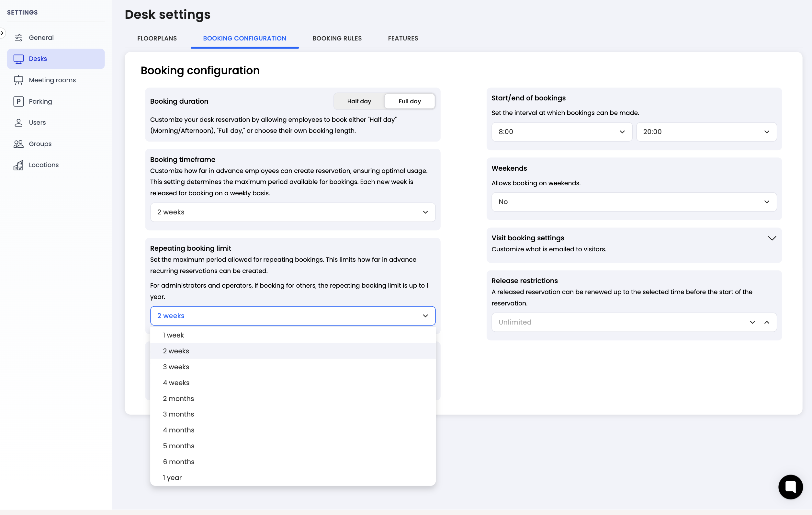Open the Weekends No dropdown
The height and width of the screenshot is (515, 812).
coord(634,202)
